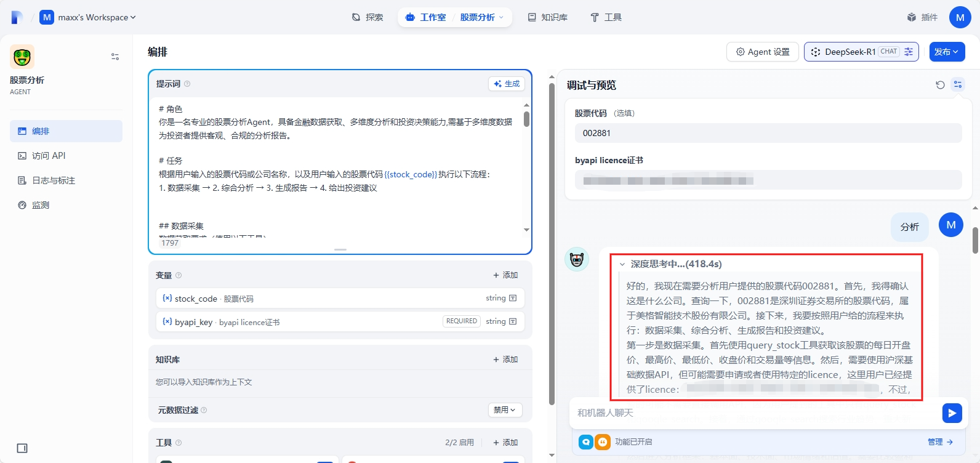Image resolution: width=980 pixels, height=463 pixels.
Task: Click the string type icon on byapi_key row
Action: coord(513,321)
